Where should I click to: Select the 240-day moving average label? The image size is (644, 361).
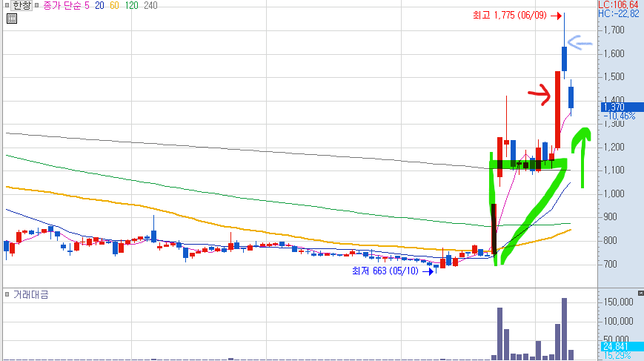click(x=150, y=5)
